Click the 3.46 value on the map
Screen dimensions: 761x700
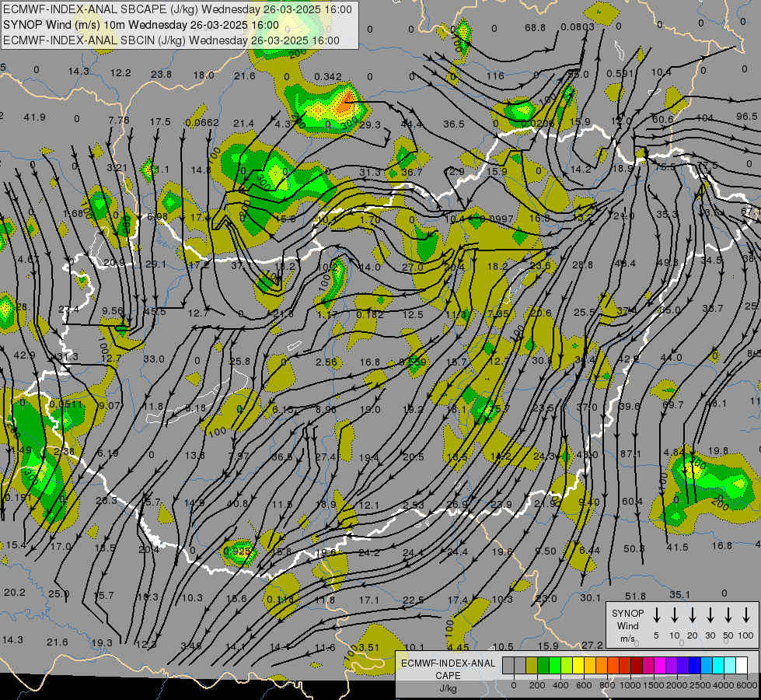point(191,646)
